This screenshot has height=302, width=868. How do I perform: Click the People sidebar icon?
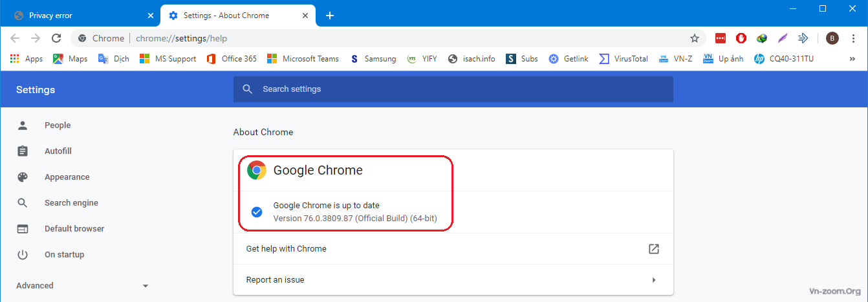23,125
